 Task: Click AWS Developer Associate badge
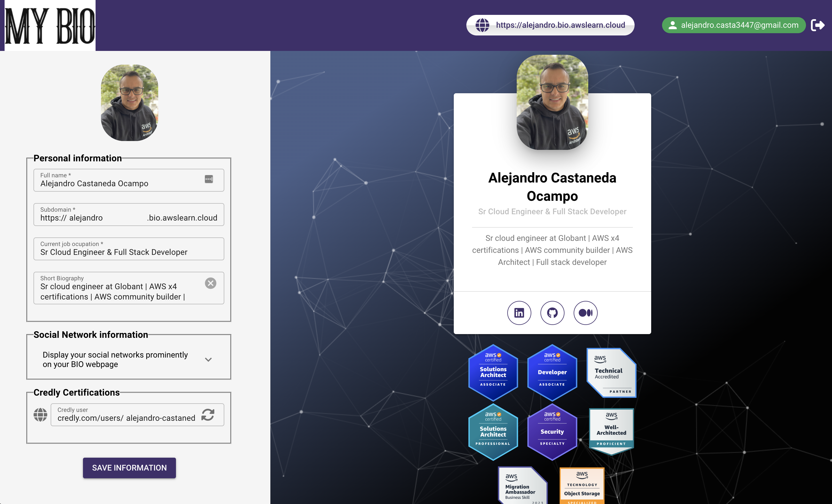tap(552, 372)
